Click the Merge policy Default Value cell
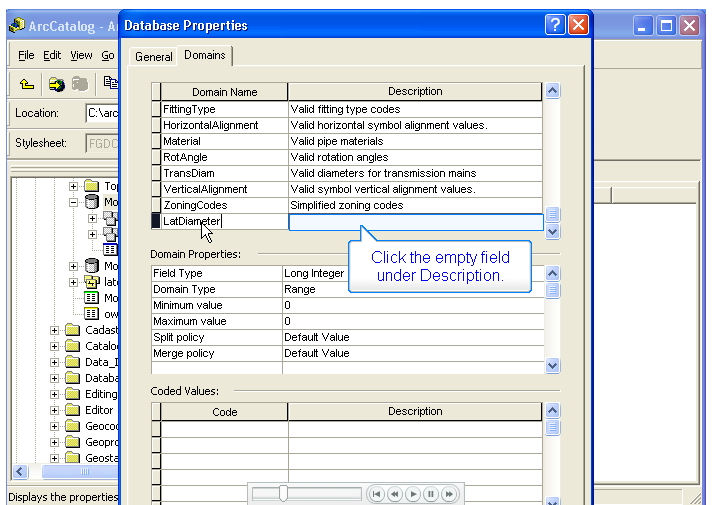 click(x=413, y=353)
